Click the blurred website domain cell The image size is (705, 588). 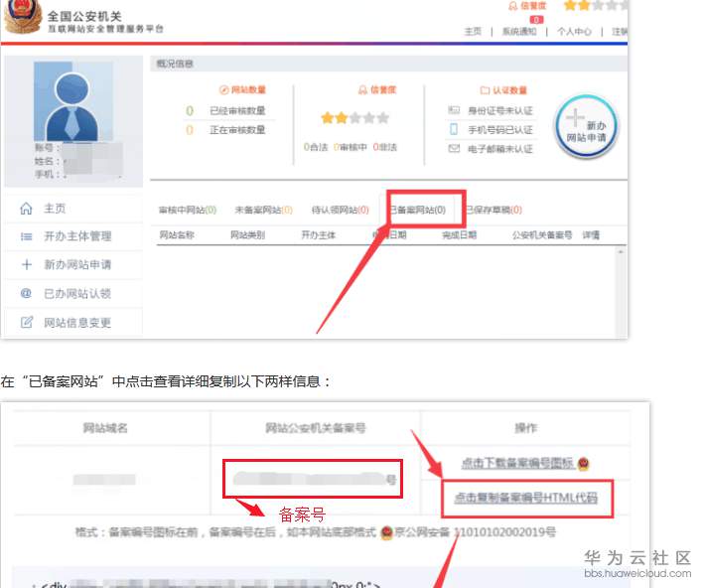click(x=105, y=480)
